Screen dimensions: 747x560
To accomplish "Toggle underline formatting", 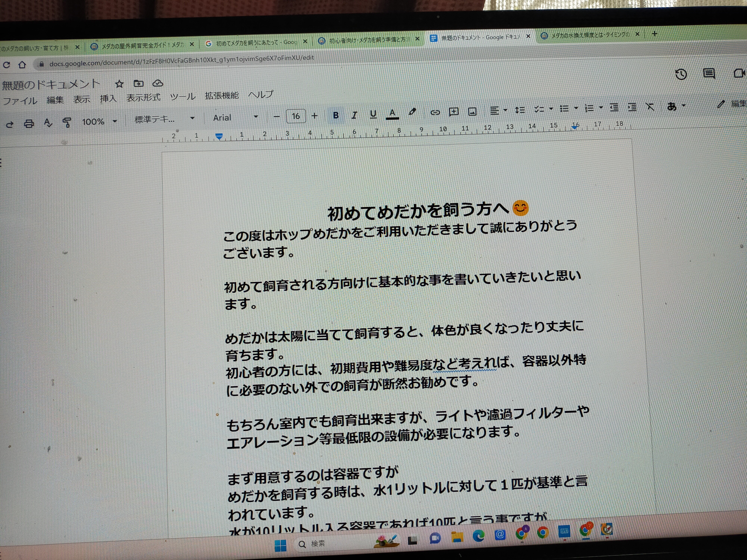I will 373,114.
